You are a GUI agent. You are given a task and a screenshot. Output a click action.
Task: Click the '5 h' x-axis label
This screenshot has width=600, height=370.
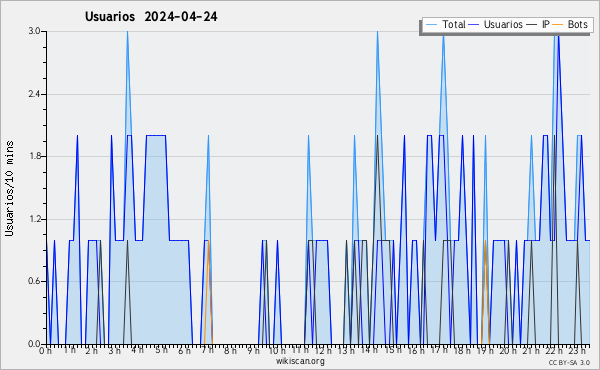click(x=161, y=350)
